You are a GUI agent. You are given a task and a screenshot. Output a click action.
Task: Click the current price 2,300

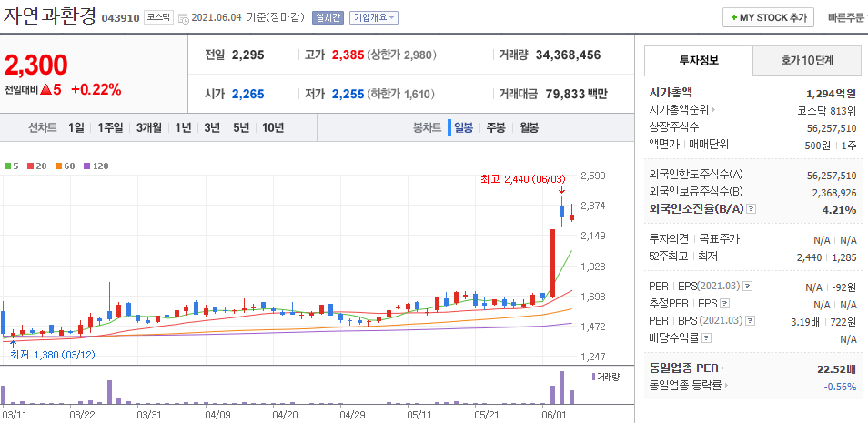(36, 65)
